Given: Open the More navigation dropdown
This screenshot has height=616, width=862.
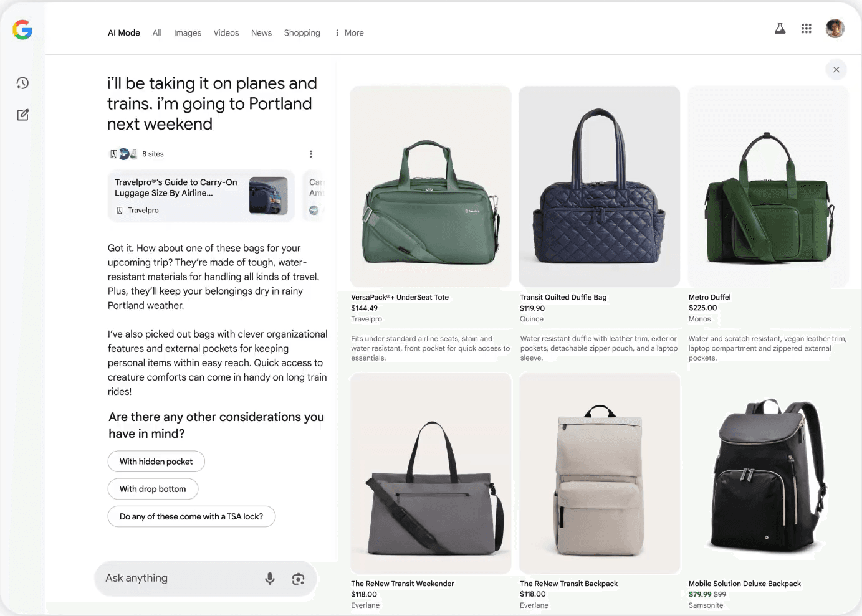Looking at the screenshot, I should click(x=348, y=32).
